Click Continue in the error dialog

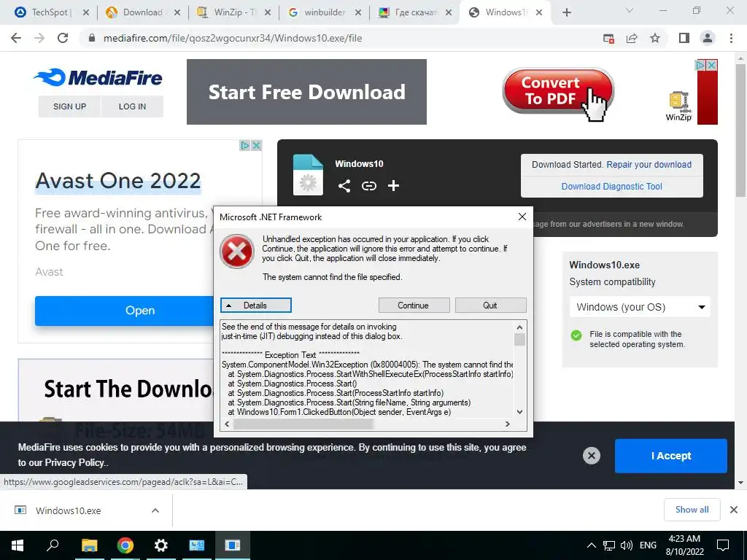(414, 306)
